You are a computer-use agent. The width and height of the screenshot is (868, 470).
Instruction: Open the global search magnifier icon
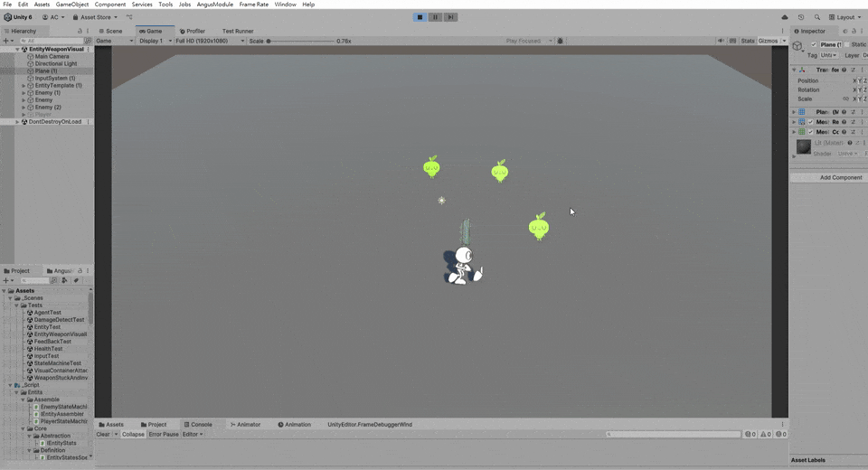tap(817, 17)
